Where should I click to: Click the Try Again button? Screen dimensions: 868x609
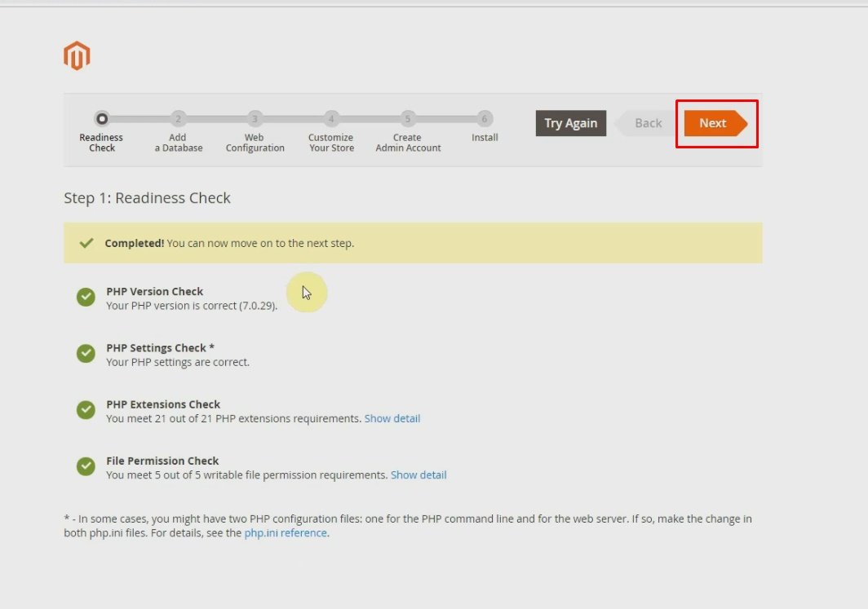(571, 123)
